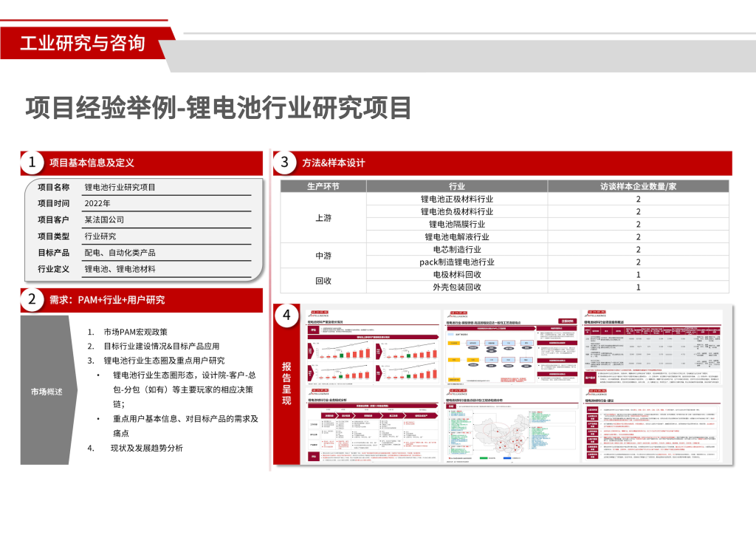
Task: Select the 目标产品 label
Action: [53, 253]
